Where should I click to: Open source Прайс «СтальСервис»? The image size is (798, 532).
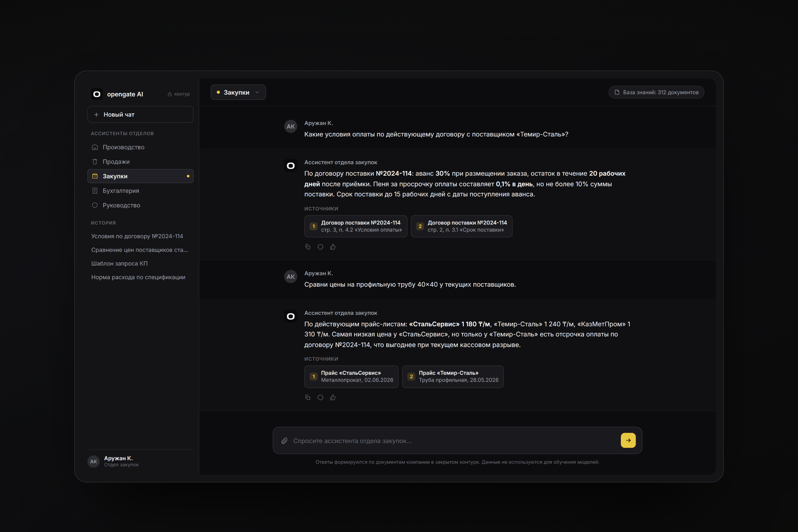351,377
